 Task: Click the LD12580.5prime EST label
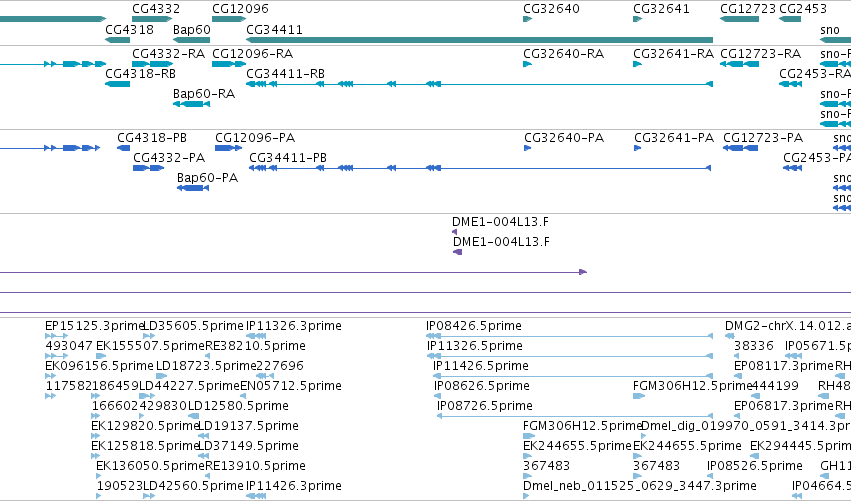point(238,406)
